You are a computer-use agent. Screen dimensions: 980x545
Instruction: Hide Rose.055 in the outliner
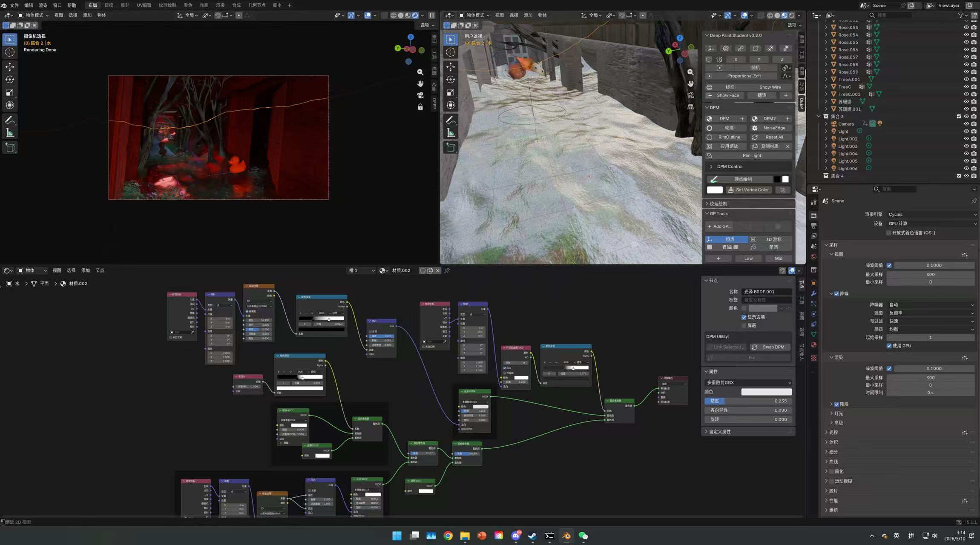coord(966,42)
